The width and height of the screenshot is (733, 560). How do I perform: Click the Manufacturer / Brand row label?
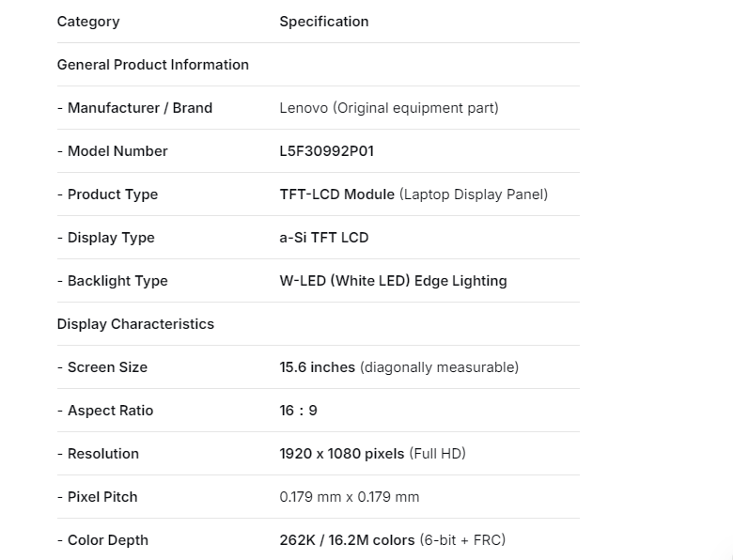click(x=134, y=108)
